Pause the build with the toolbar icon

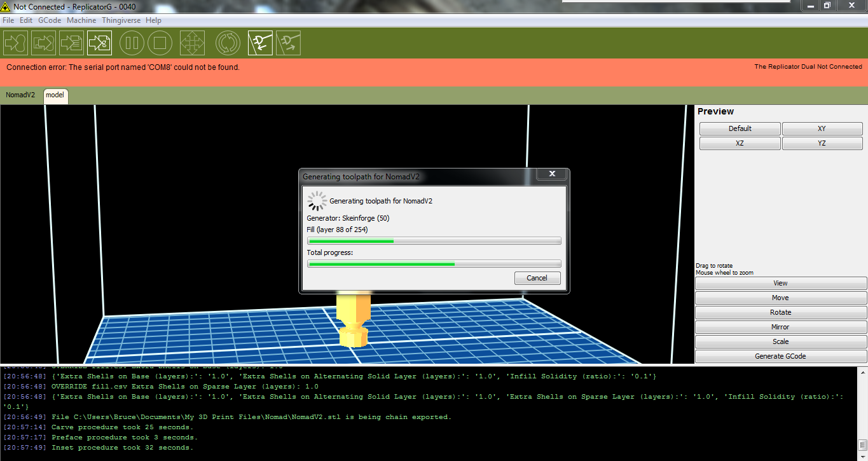pos(132,43)
